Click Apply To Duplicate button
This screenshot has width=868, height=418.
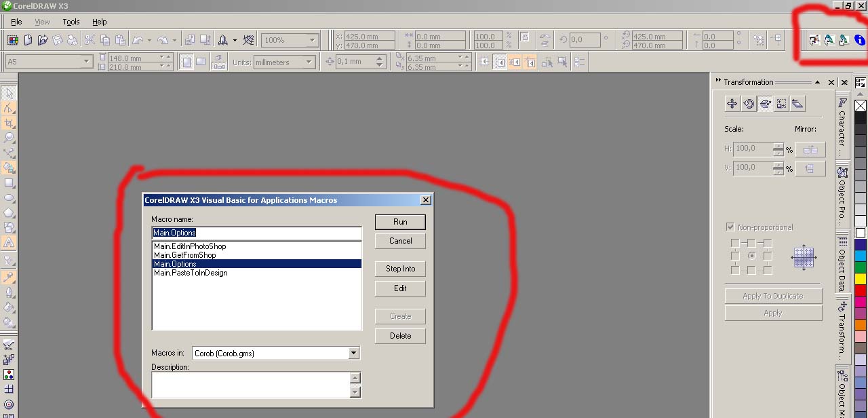pos(773,296)
